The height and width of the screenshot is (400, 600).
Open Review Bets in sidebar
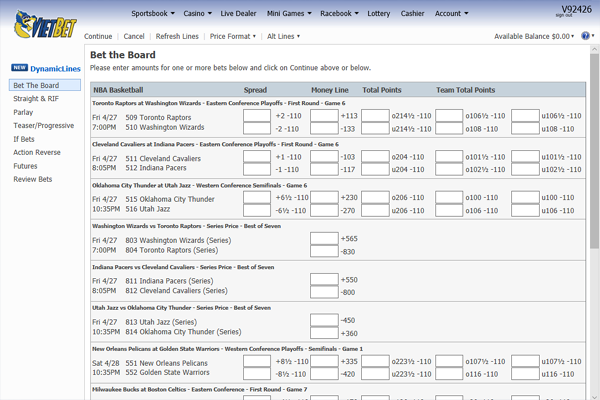click(x=33, y=179)
